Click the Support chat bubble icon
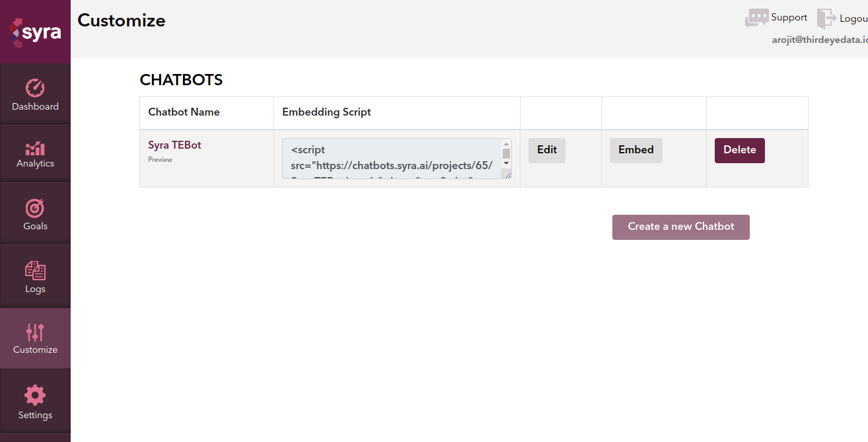Image resolution: width=868 pixels, height=442 pixels. (756, 18)
